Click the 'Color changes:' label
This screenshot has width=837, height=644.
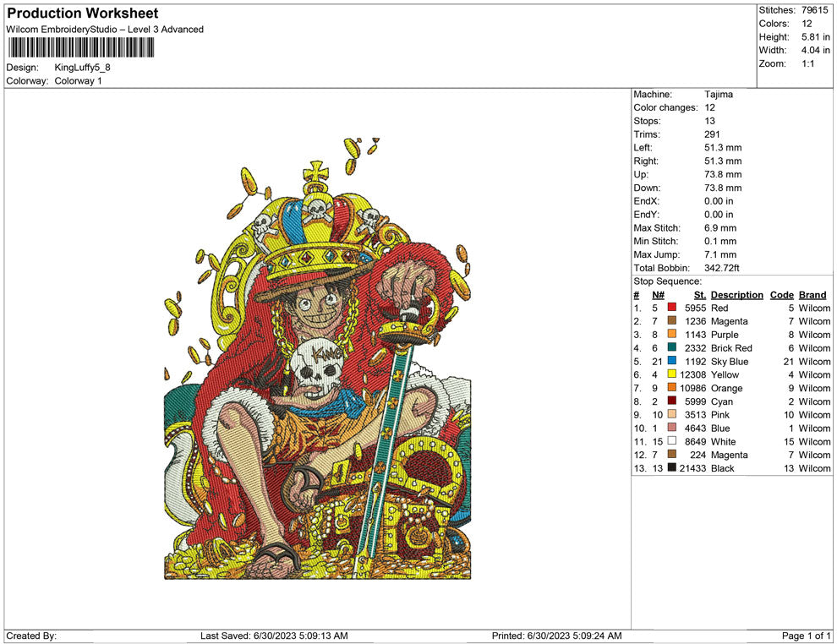665,108
